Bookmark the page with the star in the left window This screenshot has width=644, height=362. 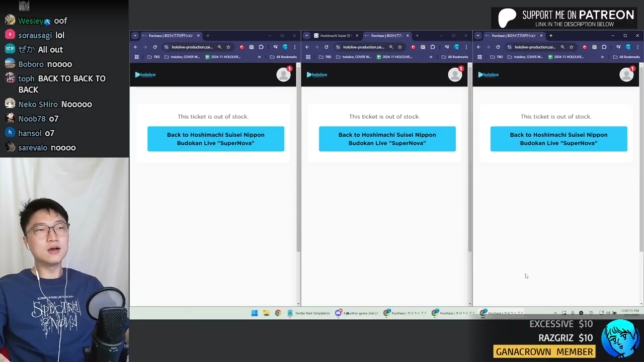click(228, 47)
